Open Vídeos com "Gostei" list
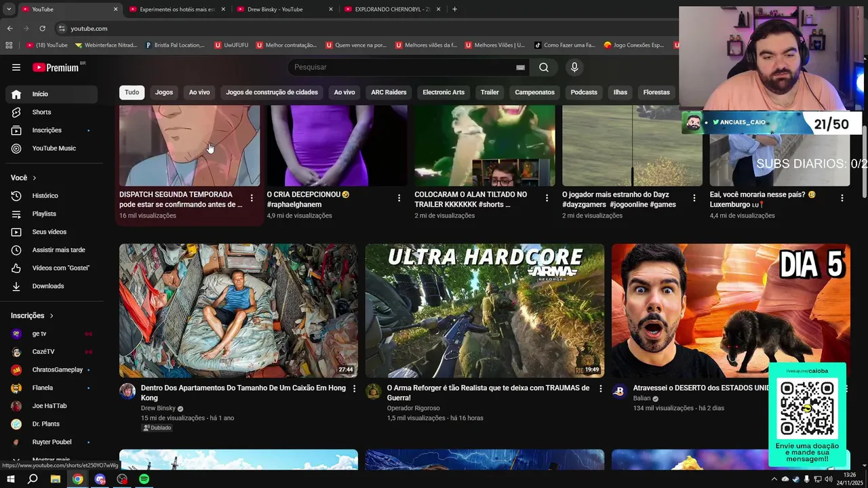The image size is (868, 488). point(52,268)
